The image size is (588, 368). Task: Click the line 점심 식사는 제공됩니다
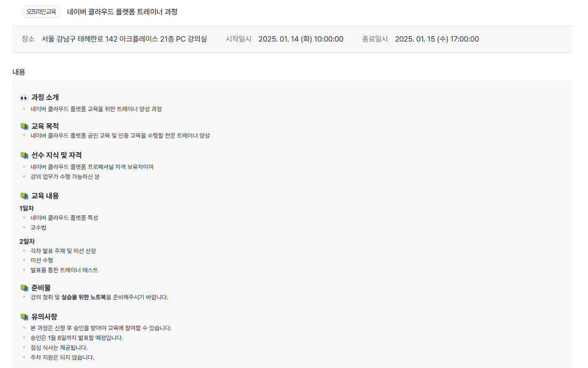59,348
